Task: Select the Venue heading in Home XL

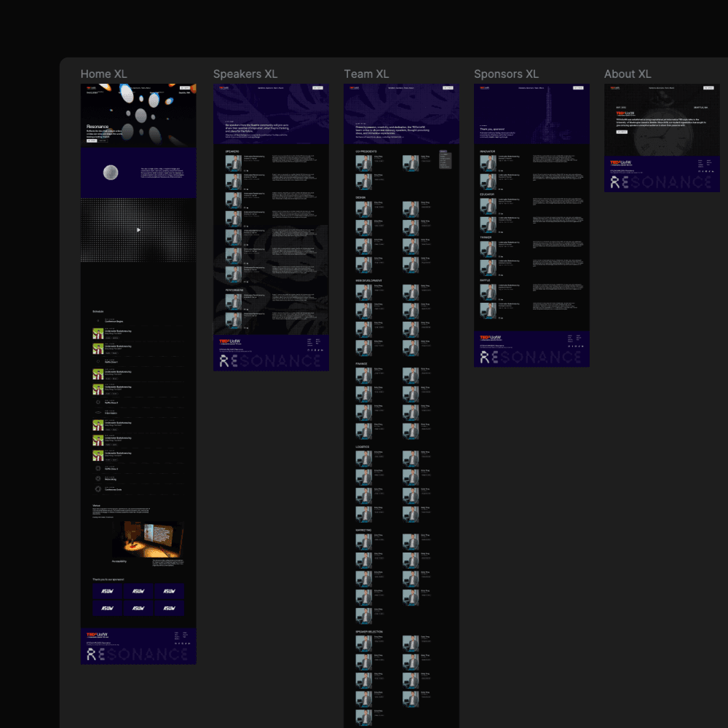Action: 96,506
